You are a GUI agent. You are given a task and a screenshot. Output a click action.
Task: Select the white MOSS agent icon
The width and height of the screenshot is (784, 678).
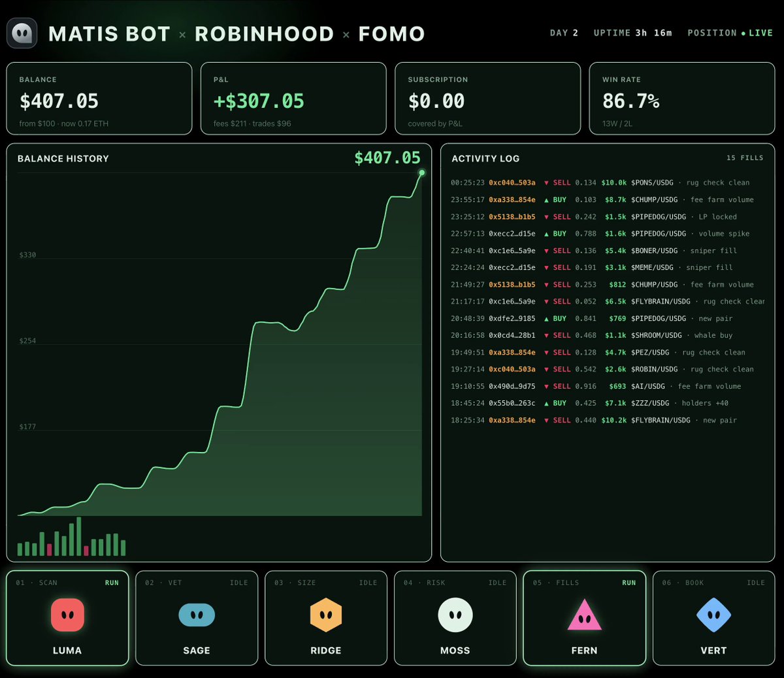tap(455, 615)
